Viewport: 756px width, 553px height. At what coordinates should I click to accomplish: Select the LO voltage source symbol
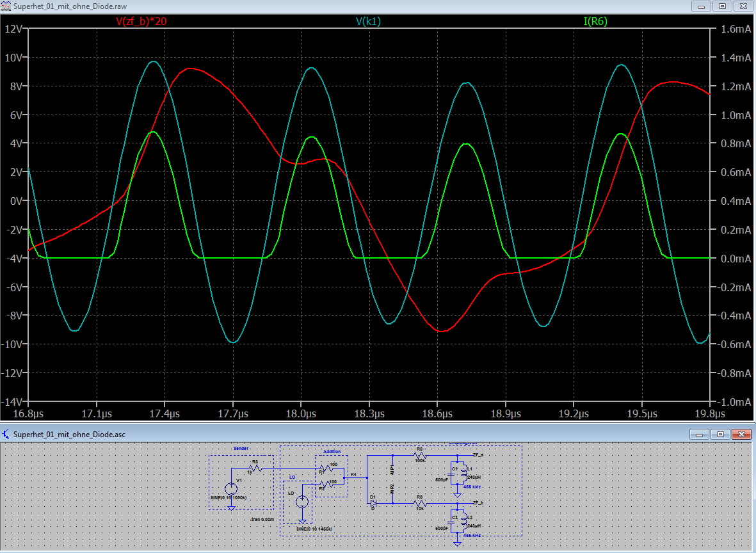click(x=301, y=501)
